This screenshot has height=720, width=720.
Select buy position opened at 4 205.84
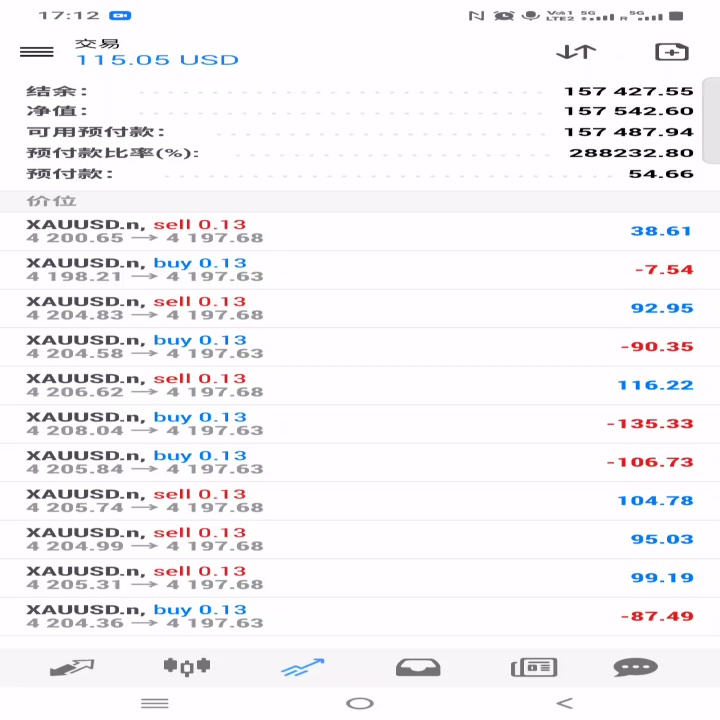[x=360, y=463]
